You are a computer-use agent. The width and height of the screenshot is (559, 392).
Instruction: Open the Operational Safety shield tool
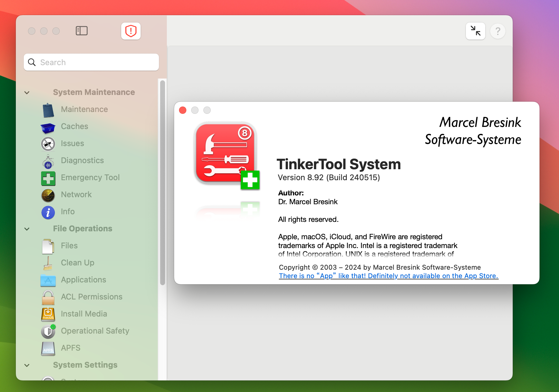pos(95,331)
